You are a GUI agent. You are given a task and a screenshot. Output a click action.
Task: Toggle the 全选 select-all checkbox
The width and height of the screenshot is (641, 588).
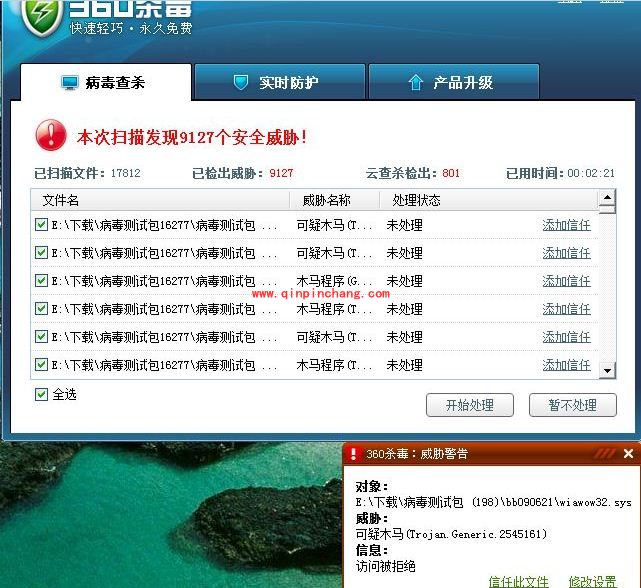(x=41, y=395)
